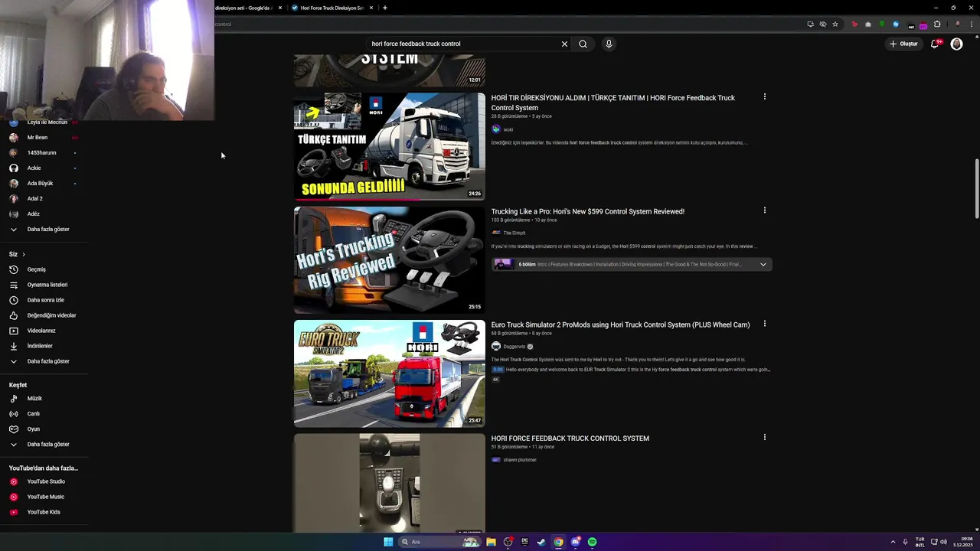Screen dimensions: 980x551
Task: Click the magnifier search button
Action: click(583, 44)
